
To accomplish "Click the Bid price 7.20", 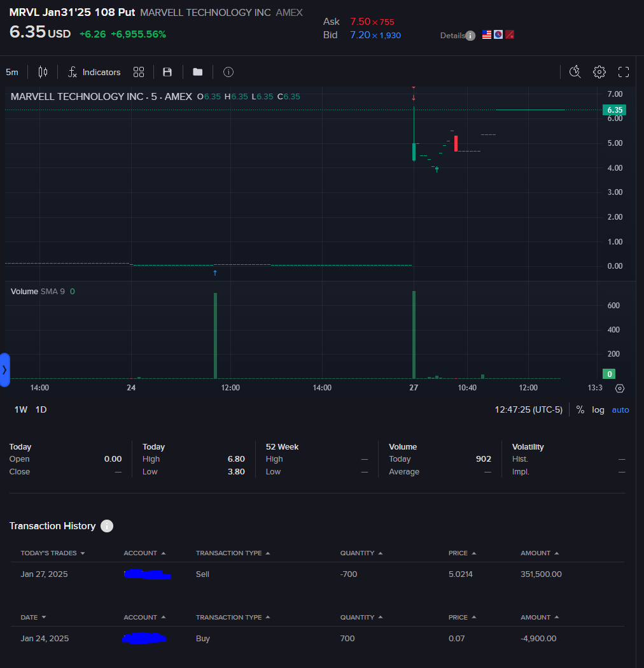I will (x=360, y=35).
